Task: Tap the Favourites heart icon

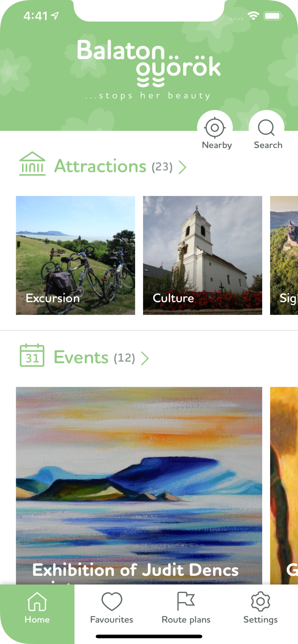Action: pos(112,601)
